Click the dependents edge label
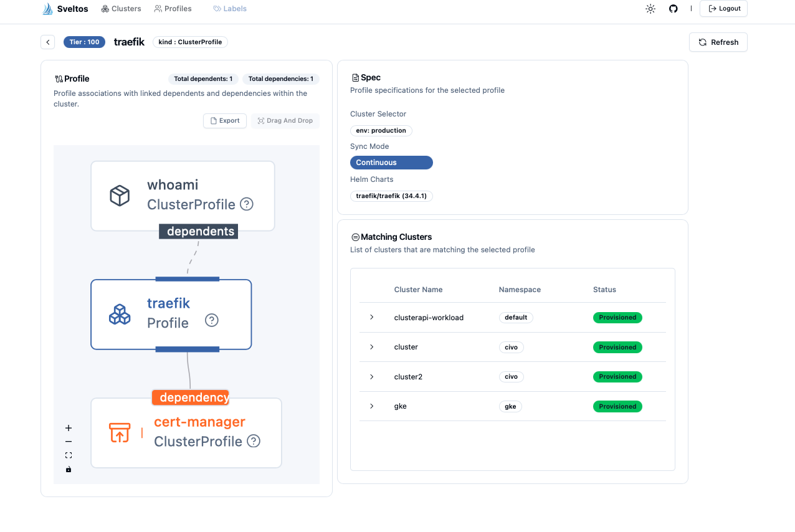795x532 pixels. 199,231
